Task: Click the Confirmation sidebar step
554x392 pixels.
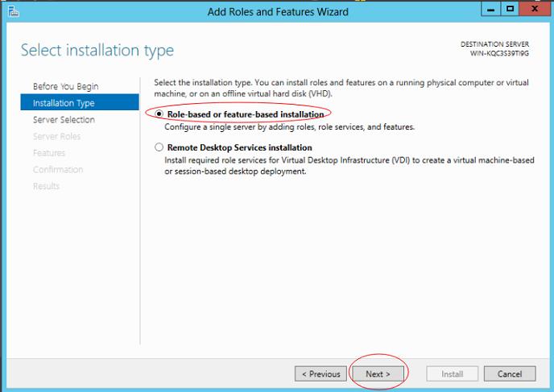Action: pyautogui.click(x=58, y=170)
